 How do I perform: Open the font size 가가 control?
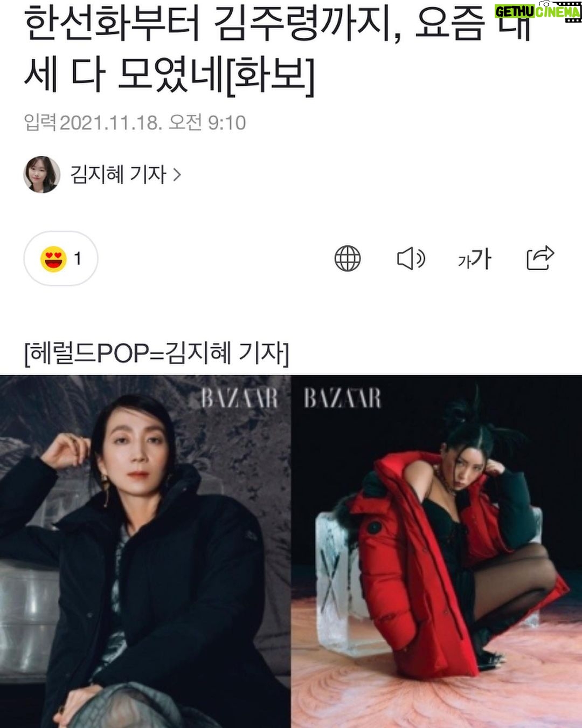click(474, 259)
